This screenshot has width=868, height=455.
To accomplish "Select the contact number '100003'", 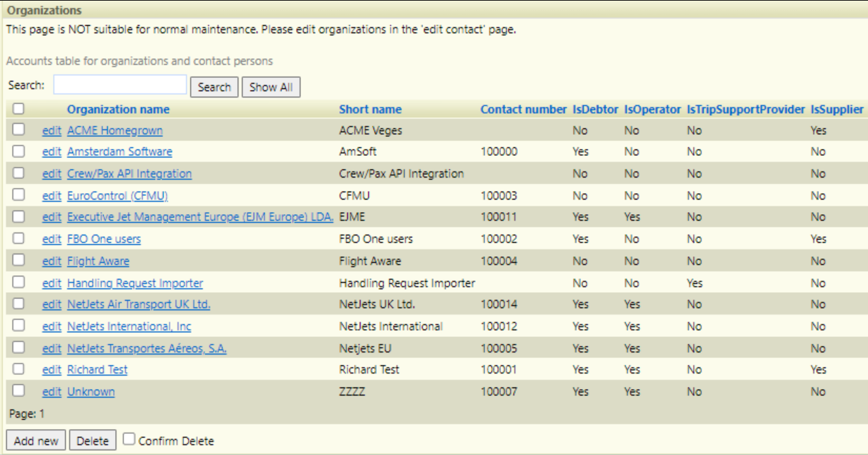I will coord(500,196).
